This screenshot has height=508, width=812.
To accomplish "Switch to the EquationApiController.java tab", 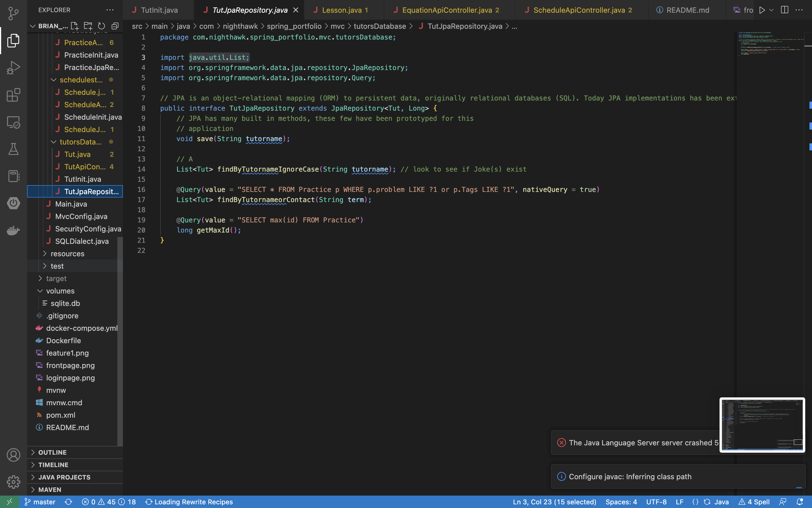I will (x=450, y=10).
